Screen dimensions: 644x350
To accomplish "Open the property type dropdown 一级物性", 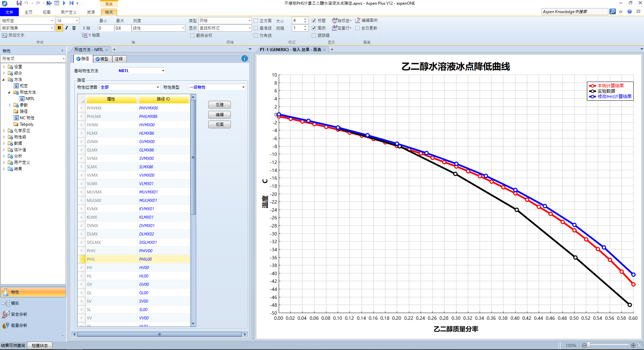I will (x=217, y=87).
